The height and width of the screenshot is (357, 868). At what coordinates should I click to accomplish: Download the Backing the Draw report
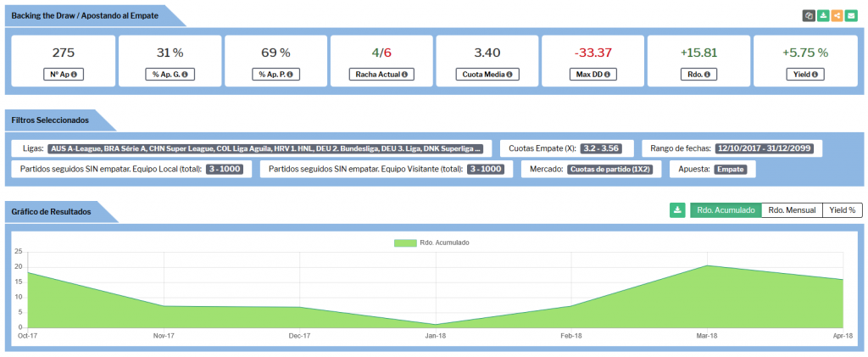coord(823,15)
